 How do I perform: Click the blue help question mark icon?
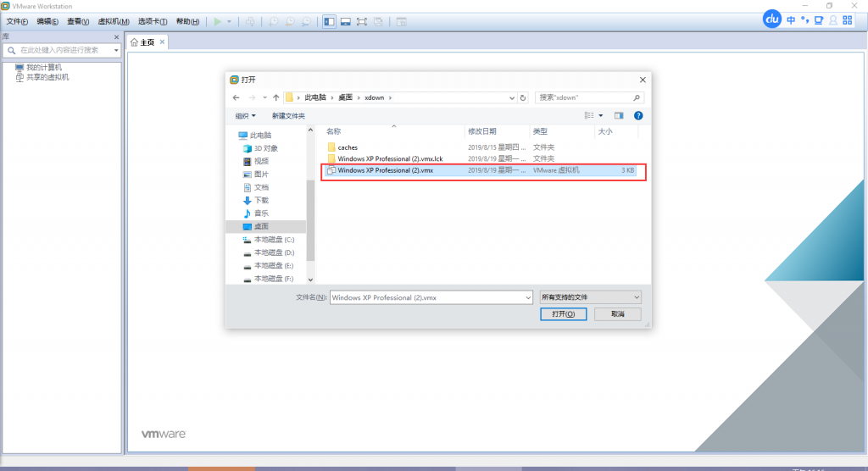pyautogui.click(x=638, y=116)
